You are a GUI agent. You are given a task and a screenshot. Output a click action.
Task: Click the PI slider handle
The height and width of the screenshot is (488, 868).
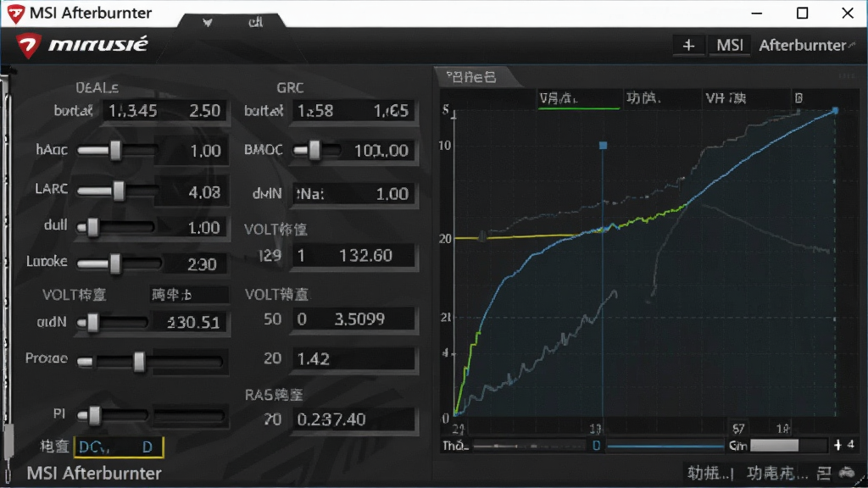pos(95,415)
